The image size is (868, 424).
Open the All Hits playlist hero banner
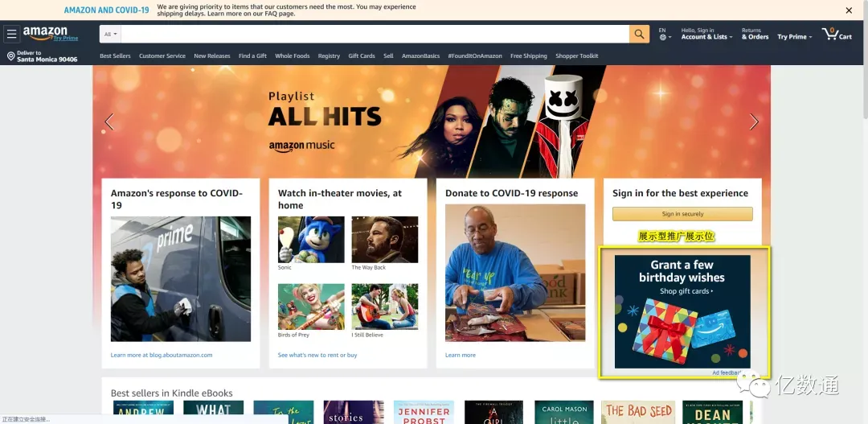tap(432, 122)
